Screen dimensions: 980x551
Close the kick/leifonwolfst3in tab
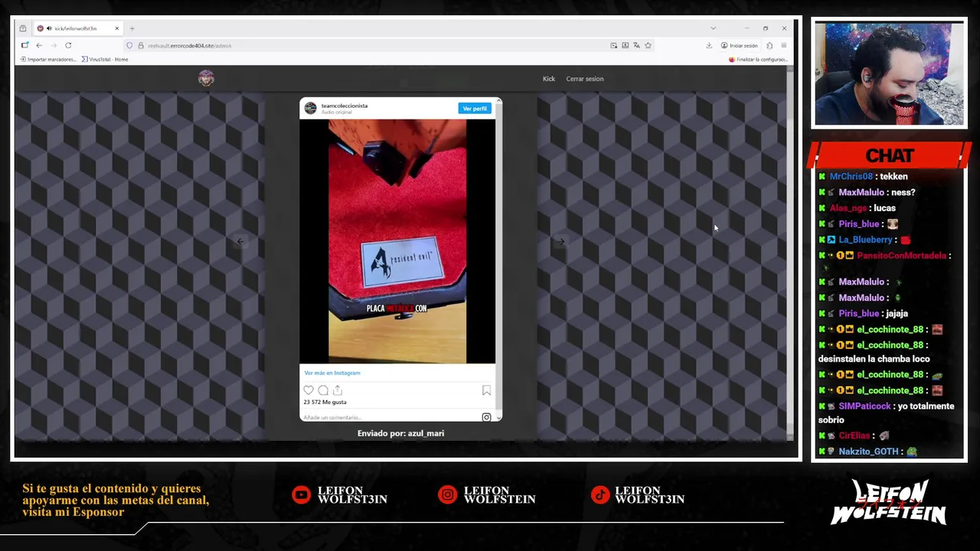116,28
